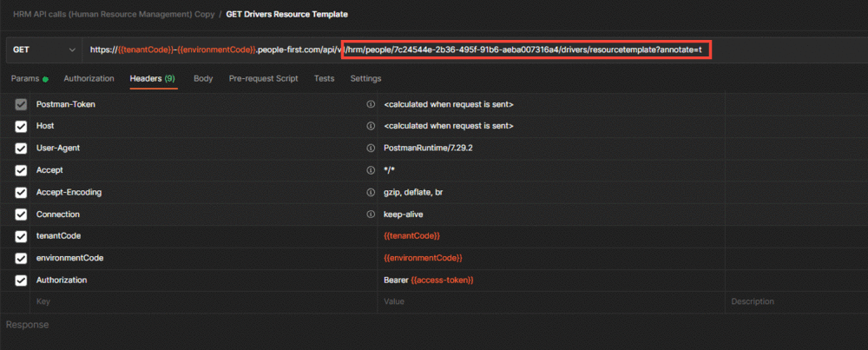
Task: Click the Response section label
Action: point(27,325)
